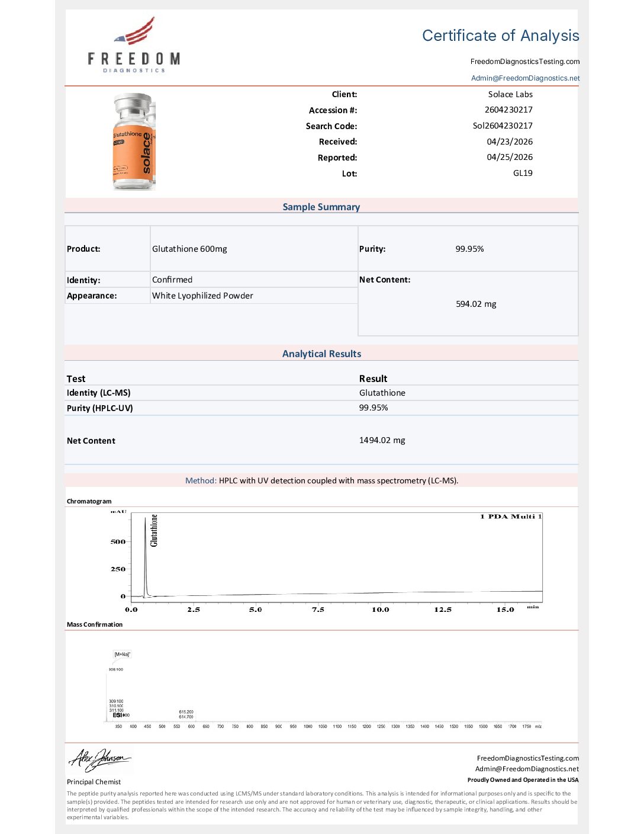Click the Certificate of Analysis title
Image resolution: width=644 pixels, height=834 pixels.
[501, 36]
